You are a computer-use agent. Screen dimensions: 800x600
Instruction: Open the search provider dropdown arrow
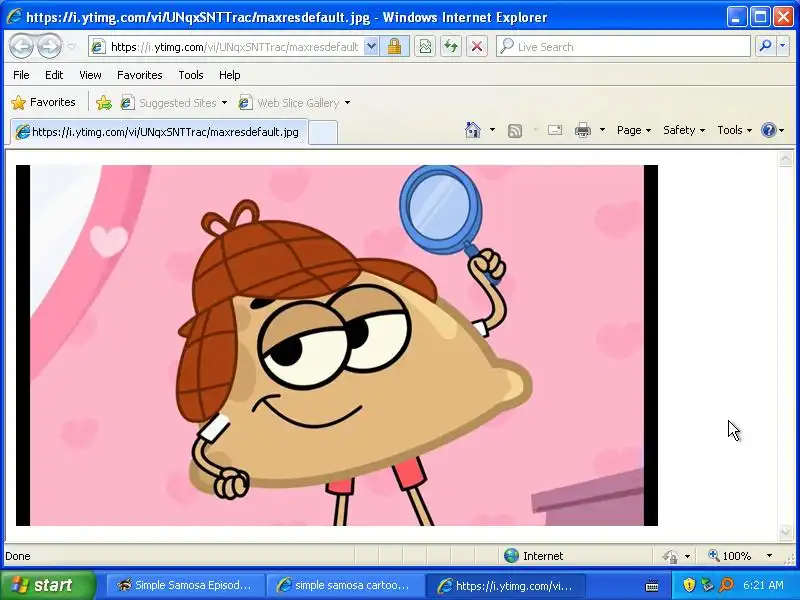(x=783, y=46)
